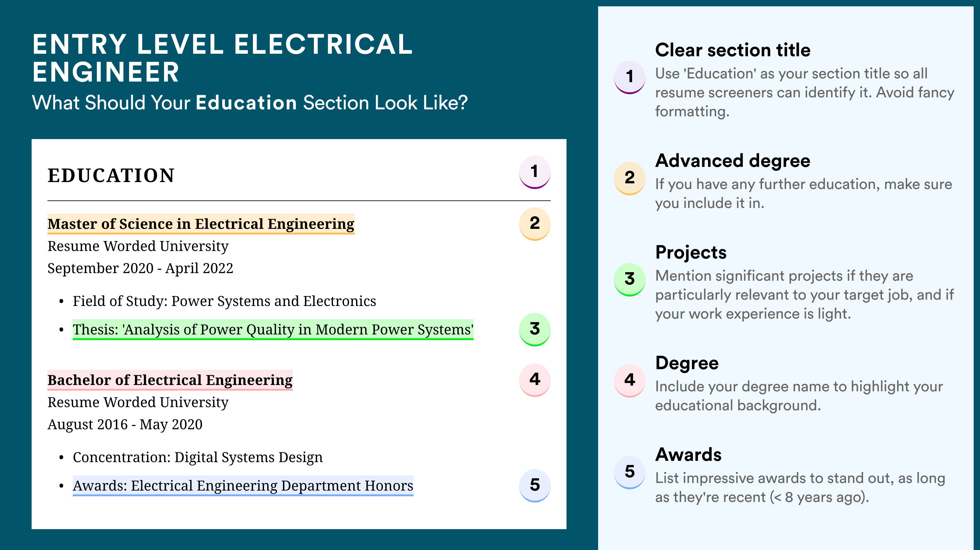Click the Projects heading in the tips panel

(691, 253)
